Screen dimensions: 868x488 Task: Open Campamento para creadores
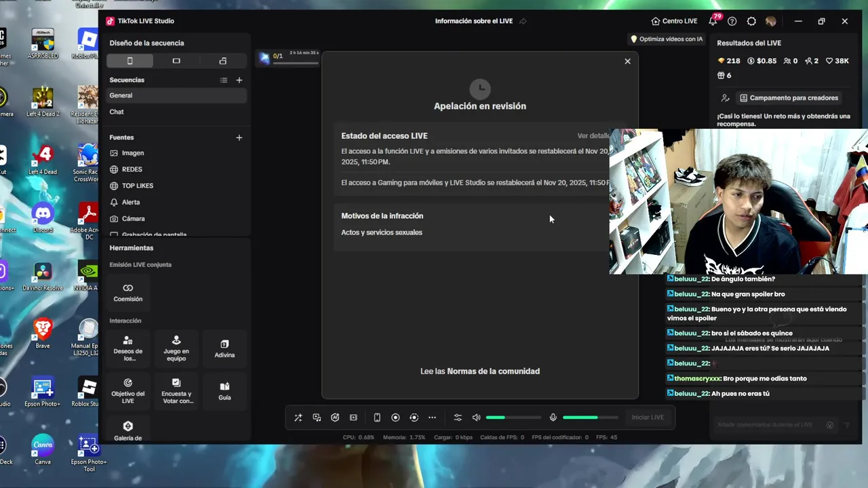tap(789, 98)
